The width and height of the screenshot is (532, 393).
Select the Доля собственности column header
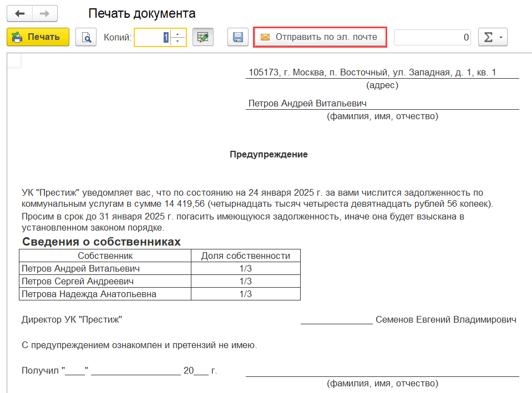[x=245, y=256]
